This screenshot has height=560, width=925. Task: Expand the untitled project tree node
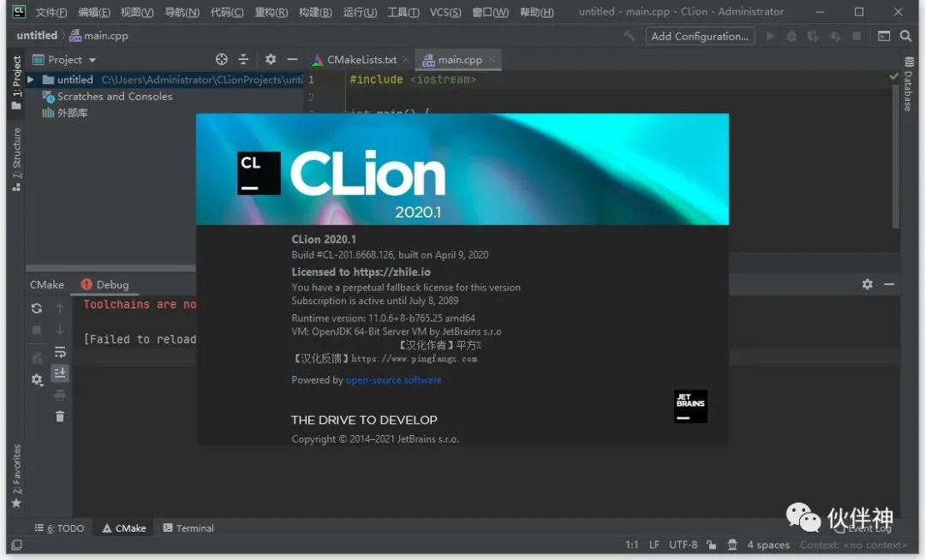pos(30,80)
